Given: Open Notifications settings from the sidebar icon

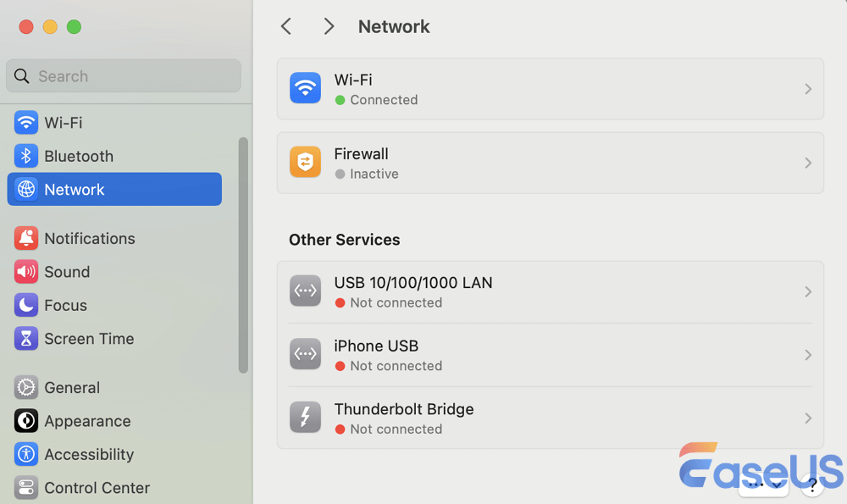Looking at the screenshot, I should pos(25,238).
